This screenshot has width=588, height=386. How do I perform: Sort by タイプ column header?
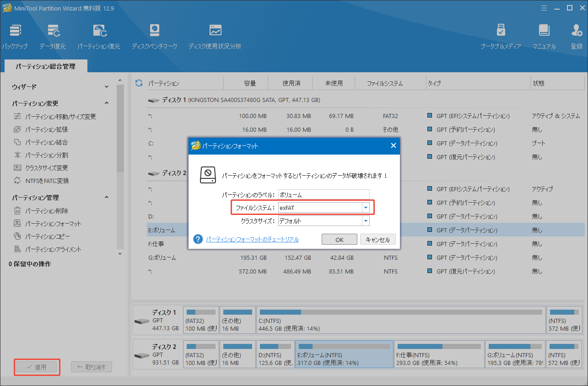tap(434, 83)
